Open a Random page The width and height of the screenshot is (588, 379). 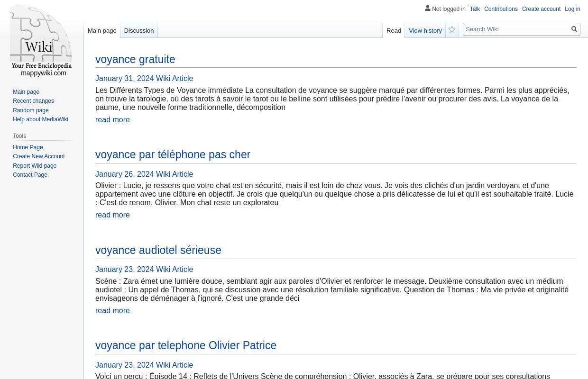(x=31, y=110)
